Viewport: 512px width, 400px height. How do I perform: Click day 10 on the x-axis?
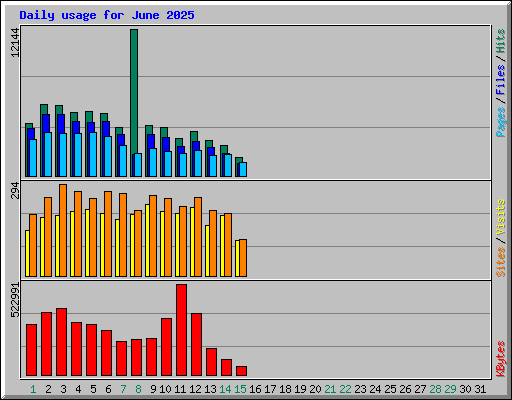tap(165, 389)
